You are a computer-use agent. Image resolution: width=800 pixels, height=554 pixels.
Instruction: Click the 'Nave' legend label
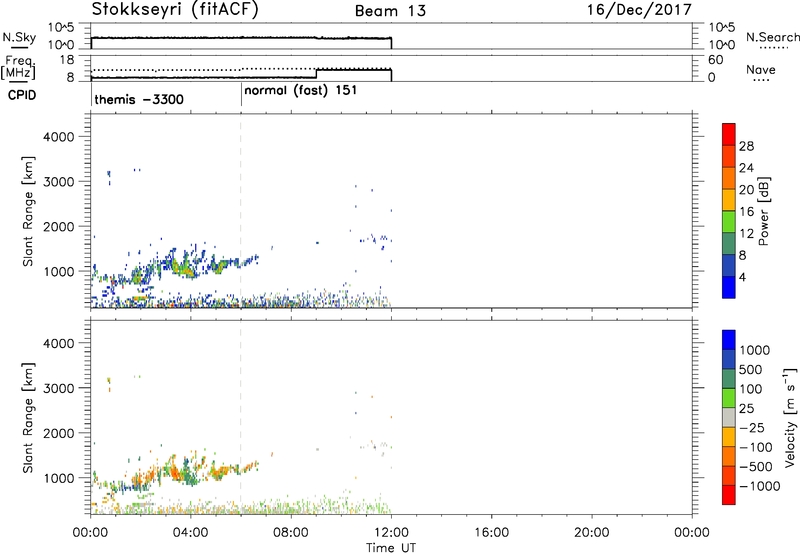click(x=761, y=70)
